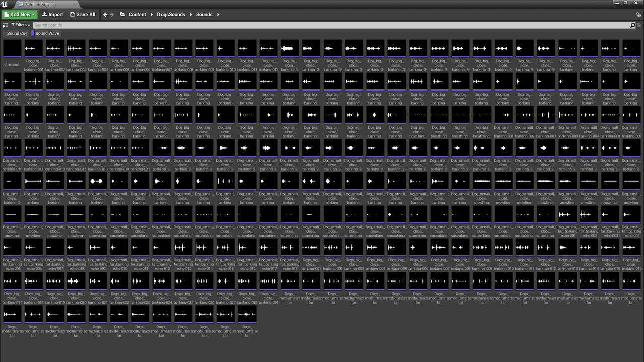
Task: Select the DogsSounds breadcrumb
Action: point(171,15)
